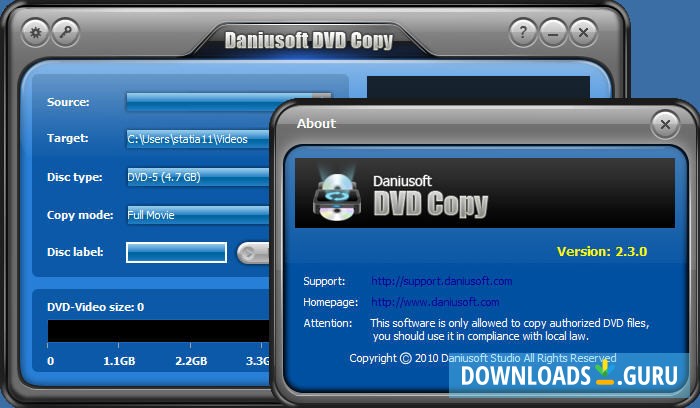
Task: Click the Version: 2.3.0 text
Action: point(602,251)
